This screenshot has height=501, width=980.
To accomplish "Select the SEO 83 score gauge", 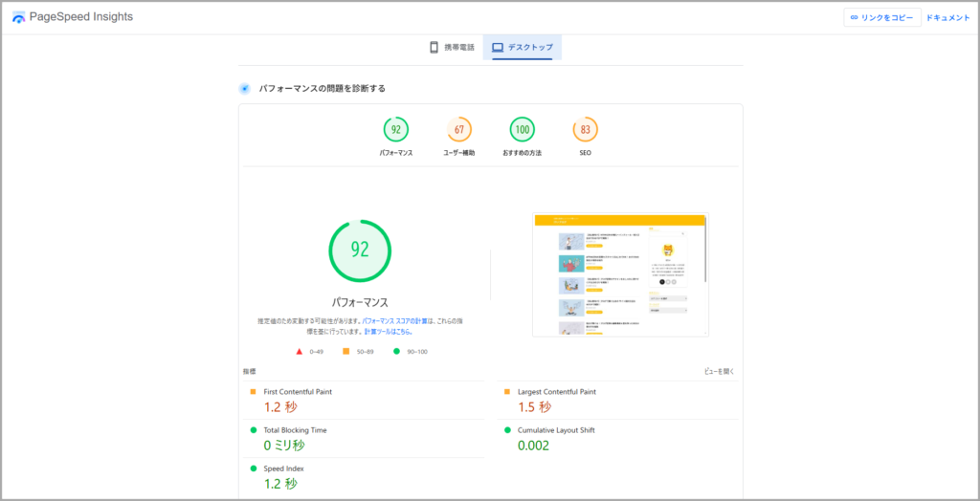I will (x=585, y=130).
